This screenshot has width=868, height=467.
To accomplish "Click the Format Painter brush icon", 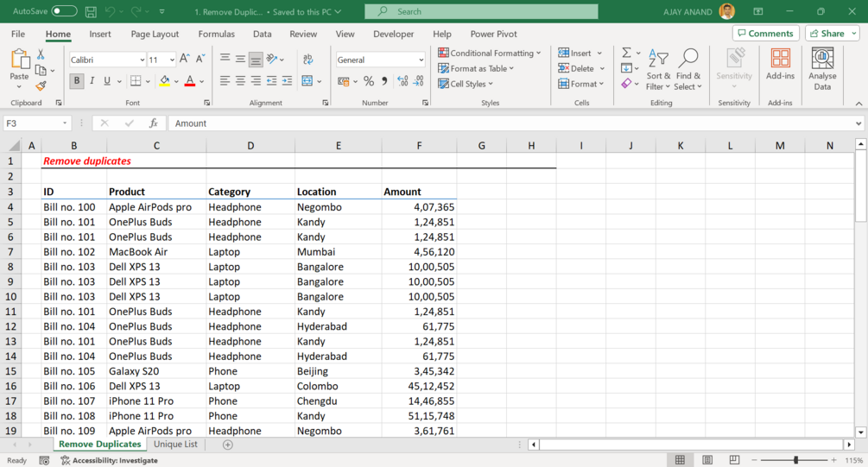I will [x=41, y=85].
